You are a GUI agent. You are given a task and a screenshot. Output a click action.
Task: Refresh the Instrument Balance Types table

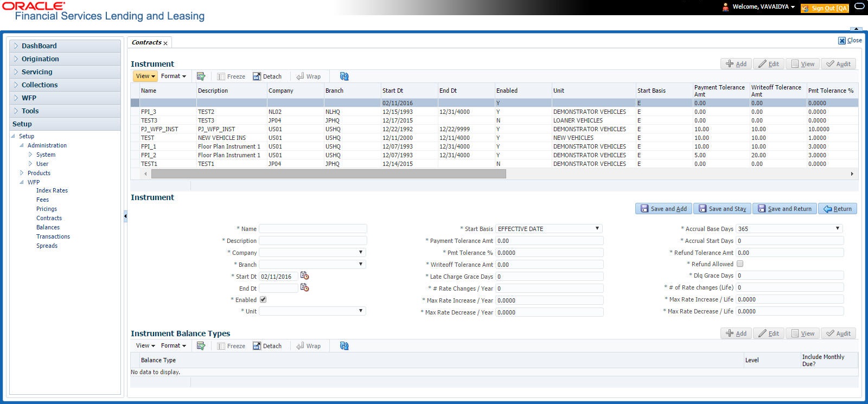[x=344, y=346]
